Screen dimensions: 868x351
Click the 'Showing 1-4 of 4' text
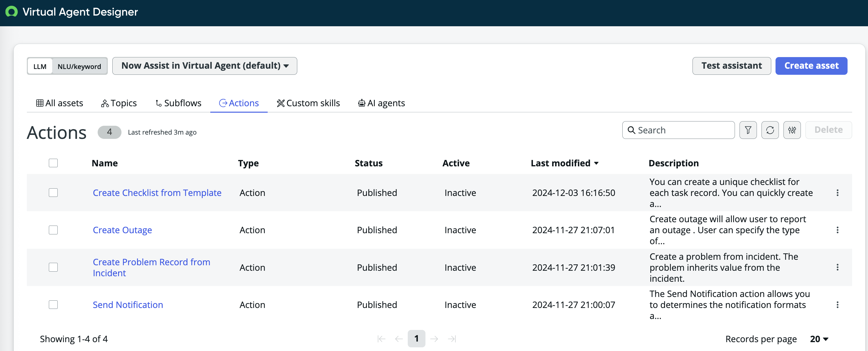coord(74,339)
